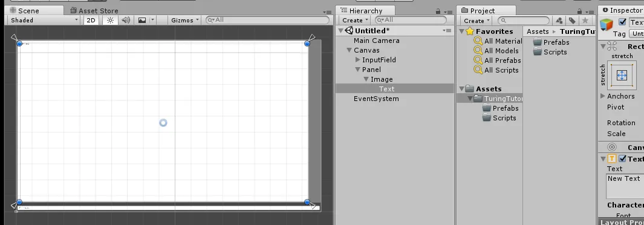Click the Rect Transform component icon
The width and height of the screenshot is (644, 225).
click(612, 47)
